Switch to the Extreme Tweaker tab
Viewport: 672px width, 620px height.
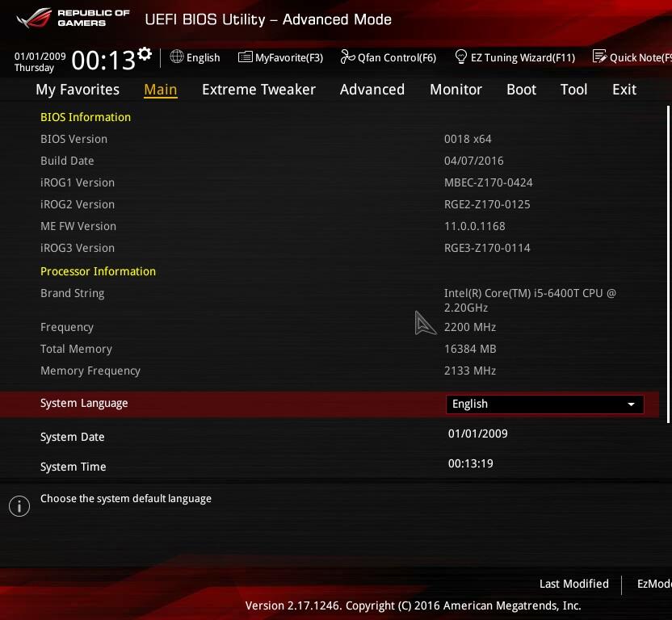[x=258, y=90]
